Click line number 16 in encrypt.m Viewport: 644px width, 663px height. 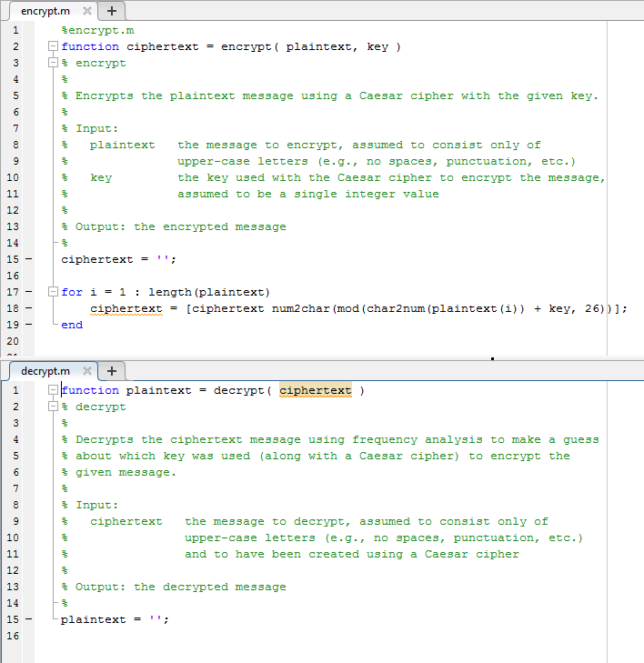point(13,276)
